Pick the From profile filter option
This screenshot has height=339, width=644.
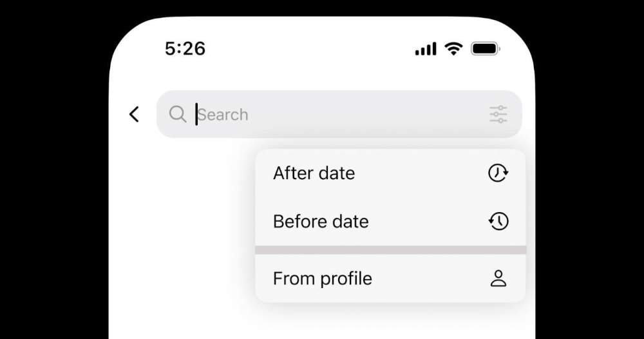tap(390, 278)
